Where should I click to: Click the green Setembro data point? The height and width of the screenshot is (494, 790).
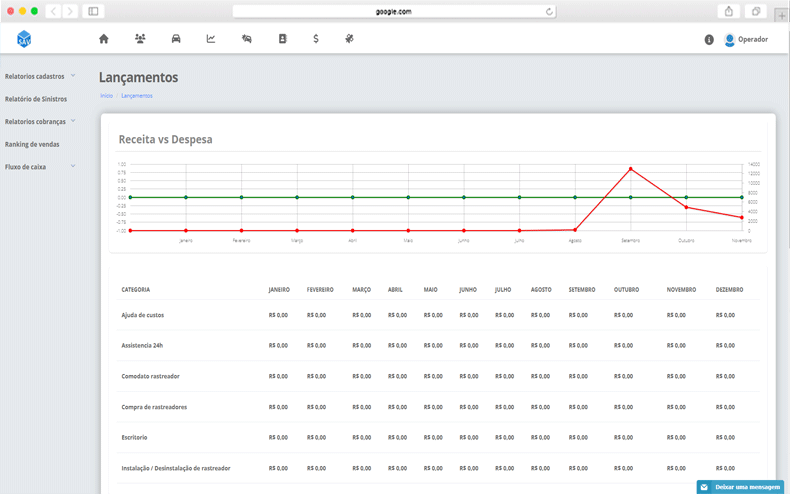[631, 197]
